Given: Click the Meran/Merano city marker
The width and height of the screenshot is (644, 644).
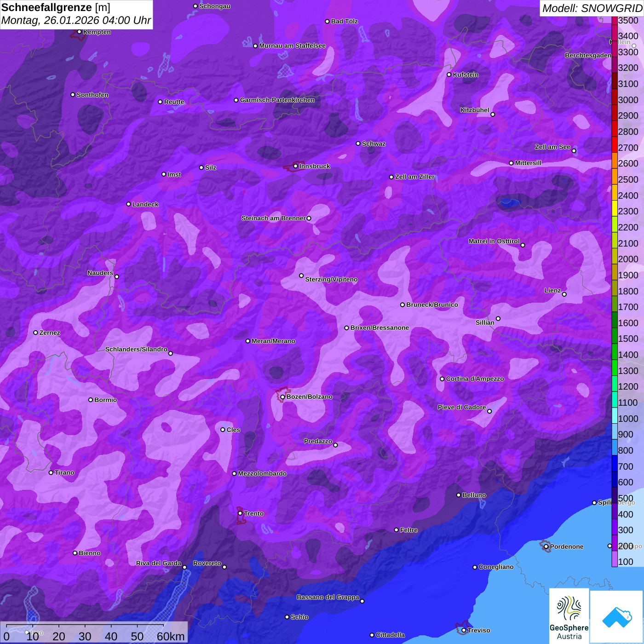Looking at the screenshot, I should [247, 341].
